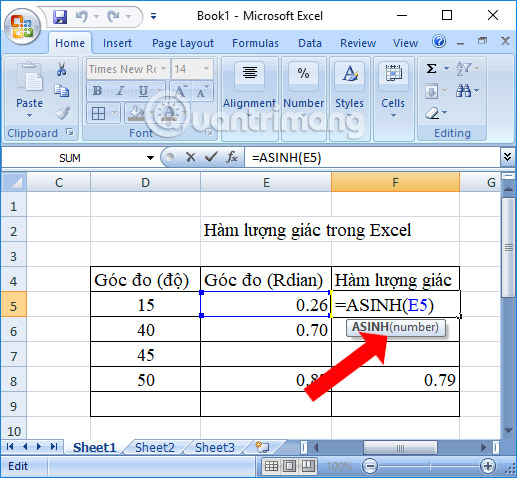Switch to the Insert tab
The image size is (517, 478).
click(x=117, y=43)
